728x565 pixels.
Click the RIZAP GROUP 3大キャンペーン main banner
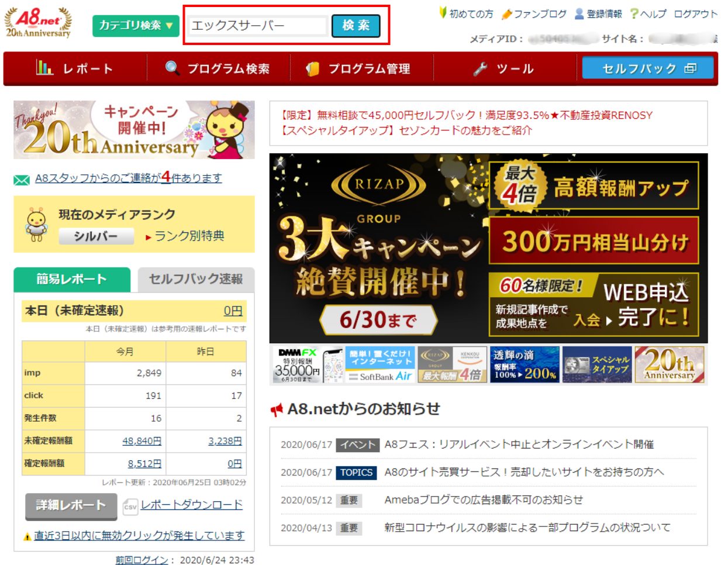pyautogui.click(x=488, y=248)
